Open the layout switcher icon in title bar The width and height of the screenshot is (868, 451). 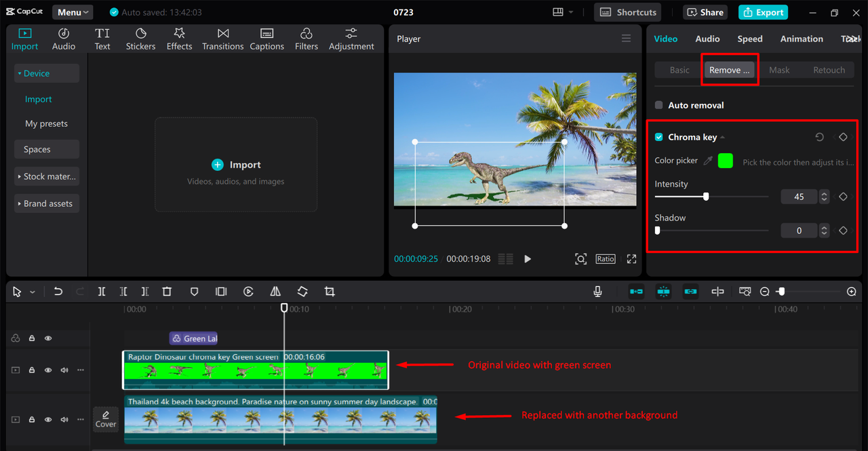click(x=558, y=12)
